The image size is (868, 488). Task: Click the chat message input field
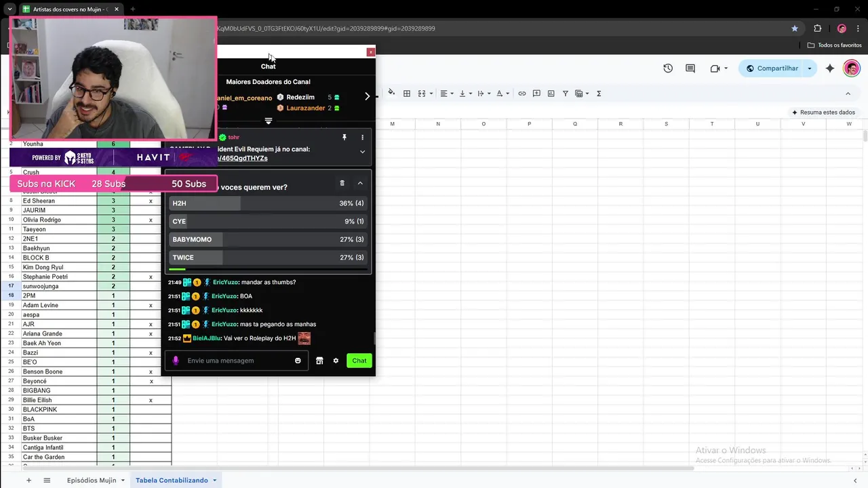tap(237, 361)
